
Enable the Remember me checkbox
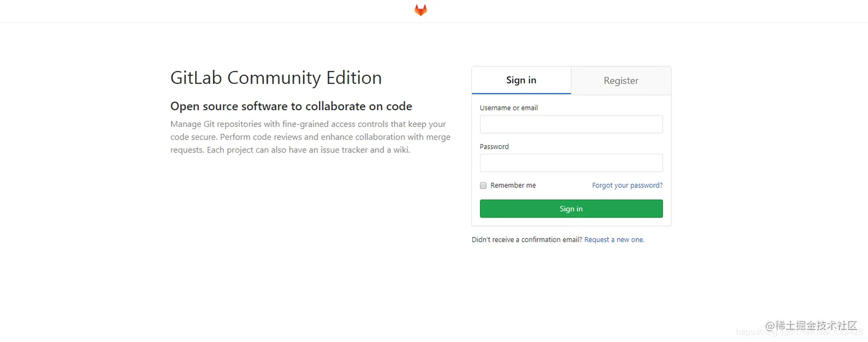(483, 186)
